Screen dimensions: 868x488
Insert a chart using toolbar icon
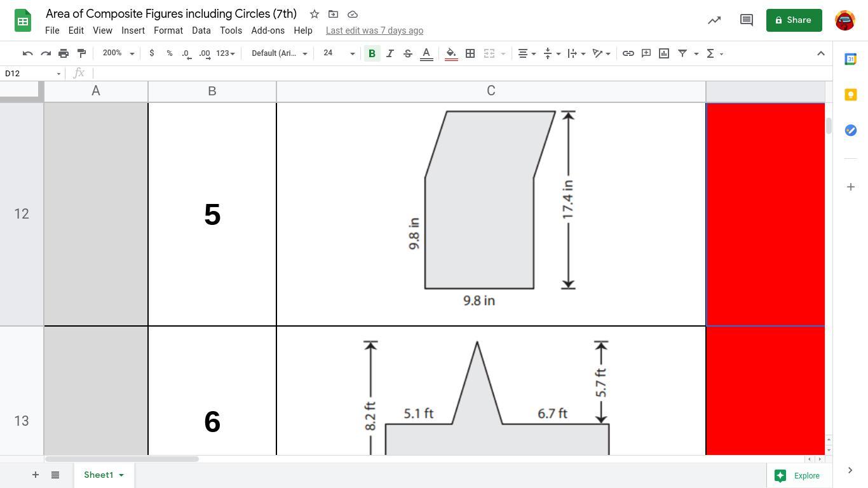(x=664, y=53)
